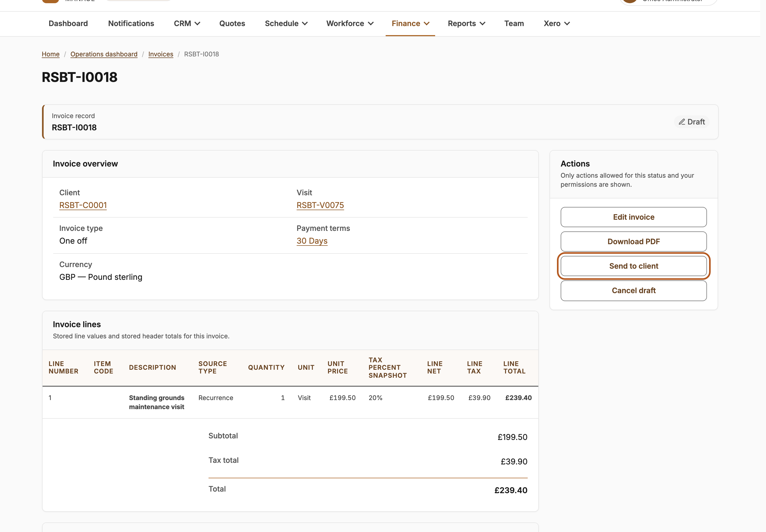This screenshot has height=532, width=766.
Task: Open the Notifications page
Action: coord(131,24)
